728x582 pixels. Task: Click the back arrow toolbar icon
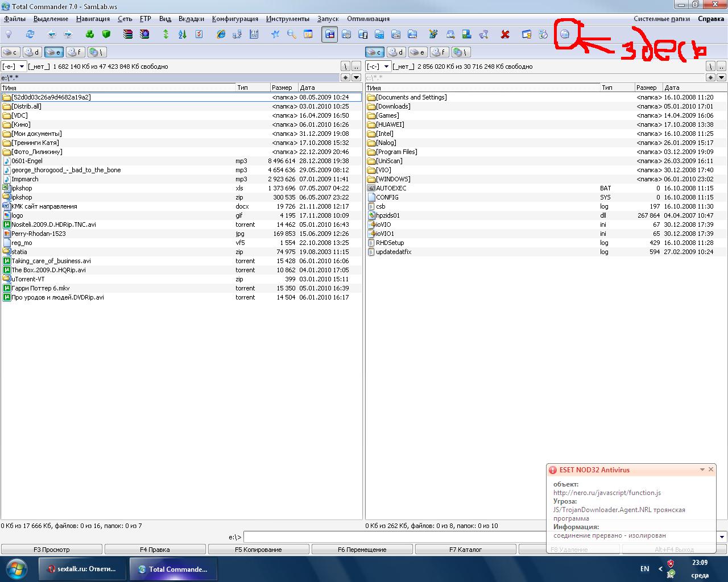[x=52, y=35]
